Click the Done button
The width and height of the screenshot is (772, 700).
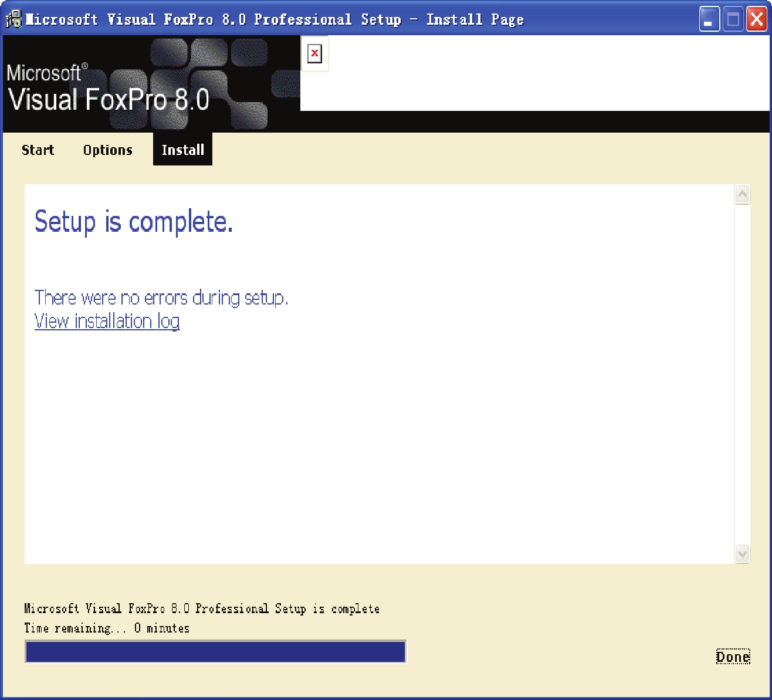pyautogui.click(x=733, y=657)
